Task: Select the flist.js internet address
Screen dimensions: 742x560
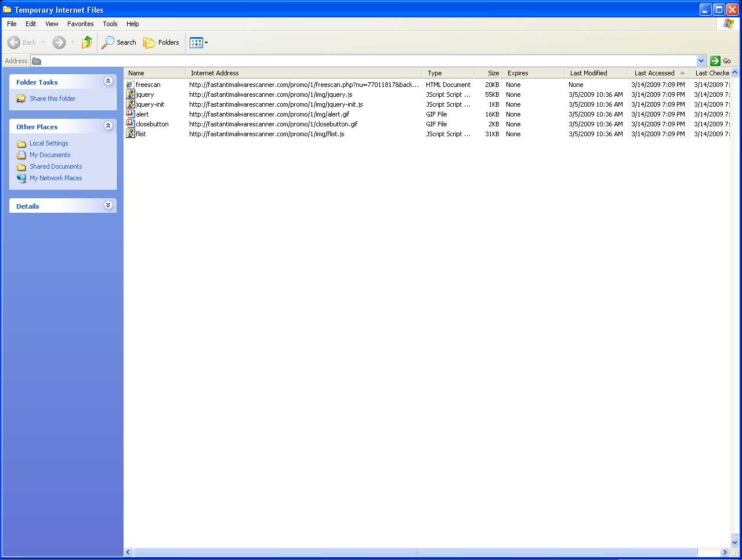Action: (x=267, y=134)
